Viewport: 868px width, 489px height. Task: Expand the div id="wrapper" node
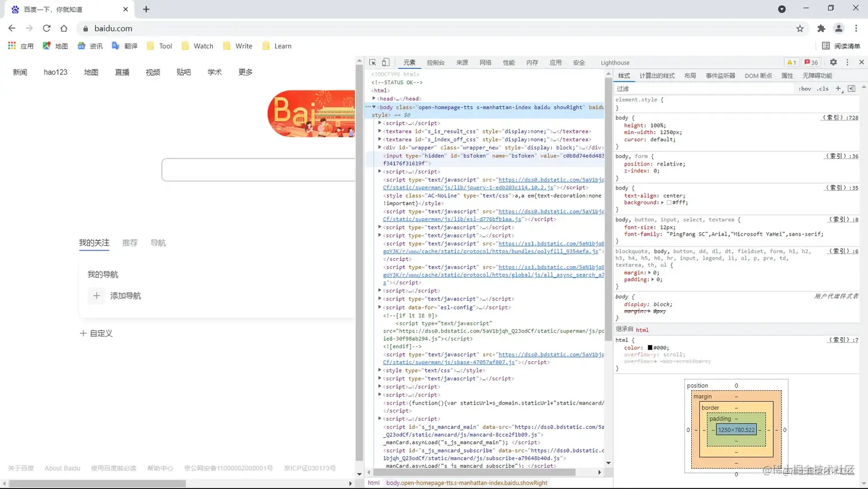380,148
